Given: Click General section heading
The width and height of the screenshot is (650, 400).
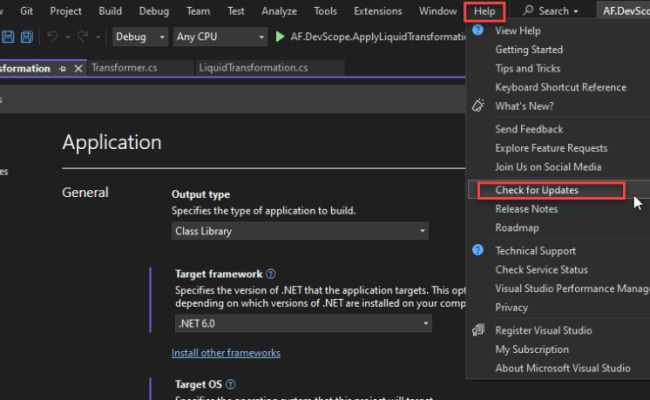Looking at the screenshot, I should coord(85,192).
